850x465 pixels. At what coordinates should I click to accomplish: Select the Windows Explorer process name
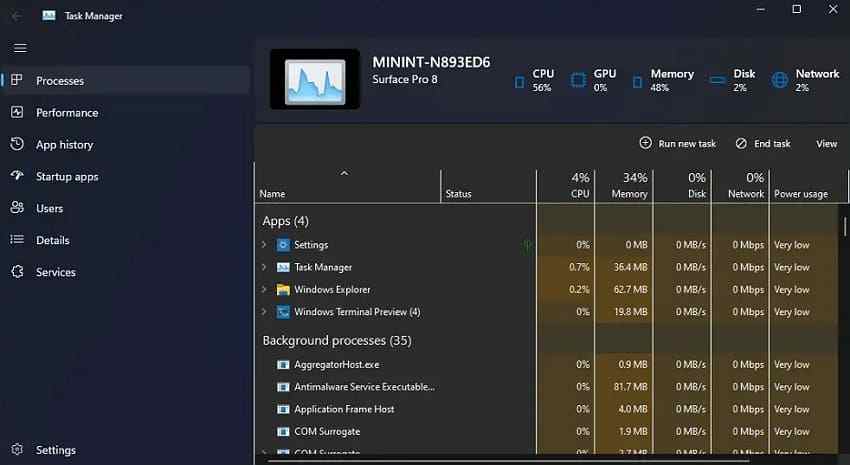click(332, 290)
